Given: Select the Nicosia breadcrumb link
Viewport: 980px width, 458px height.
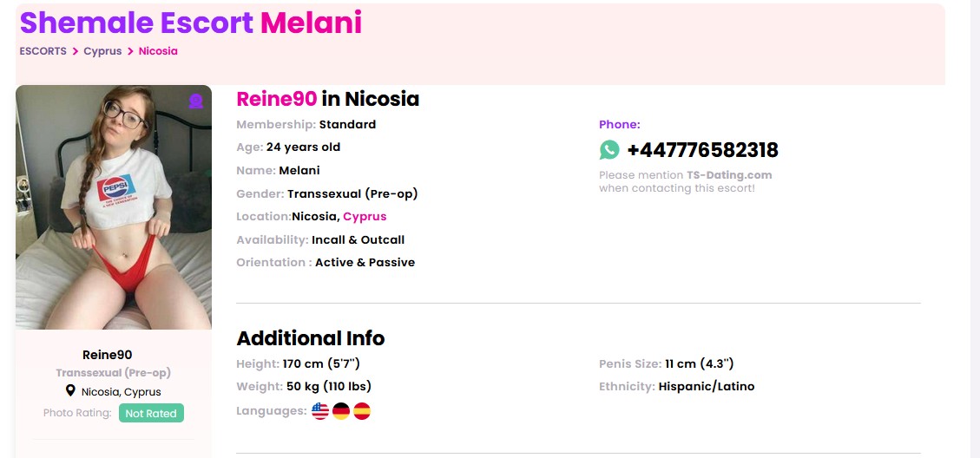Looking at the screenshot, I should pos(158,51).
